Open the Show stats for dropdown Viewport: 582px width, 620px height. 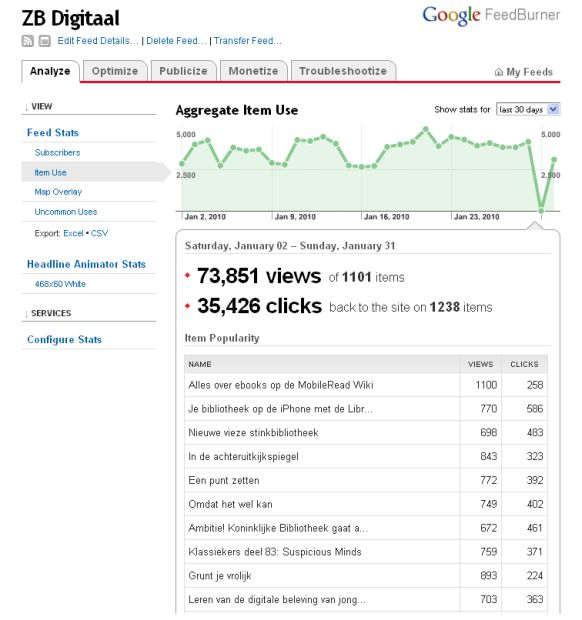click(x=528, y=110)
